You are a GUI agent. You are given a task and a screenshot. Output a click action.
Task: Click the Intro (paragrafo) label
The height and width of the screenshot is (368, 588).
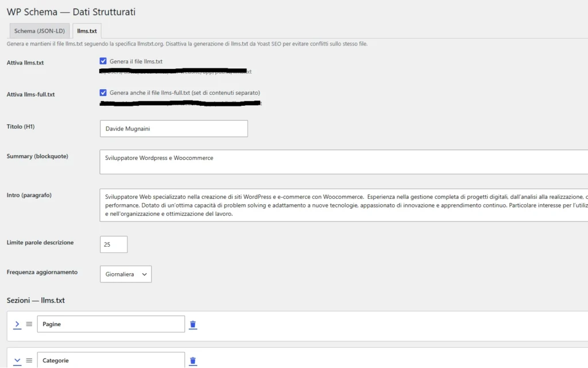click(29, 195)
